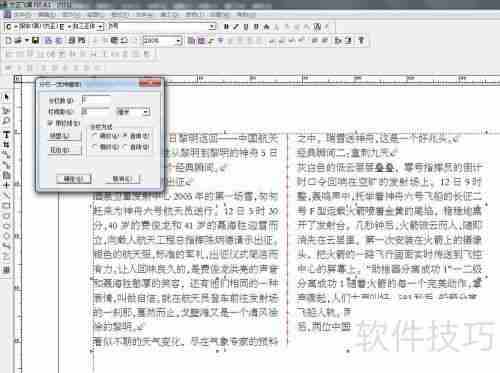Select the bottom-right radio in column mode group
This screenshot has height=373, width=500.
(x=125, y=146)
